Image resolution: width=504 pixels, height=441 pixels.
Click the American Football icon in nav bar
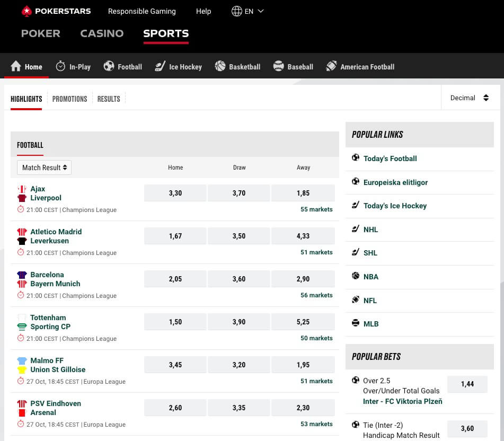[331, 66]
